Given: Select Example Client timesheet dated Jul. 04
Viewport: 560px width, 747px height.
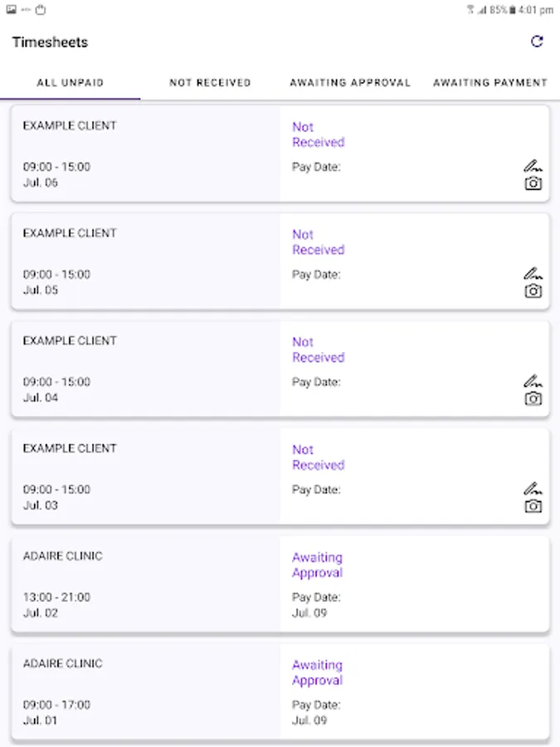Looking at the screenshot, I should point(145,369).
